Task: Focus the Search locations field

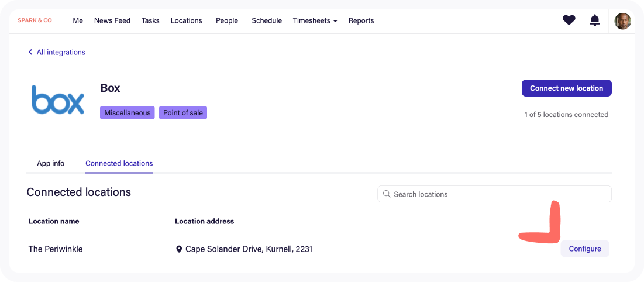Action: click(x=494, y=194)
